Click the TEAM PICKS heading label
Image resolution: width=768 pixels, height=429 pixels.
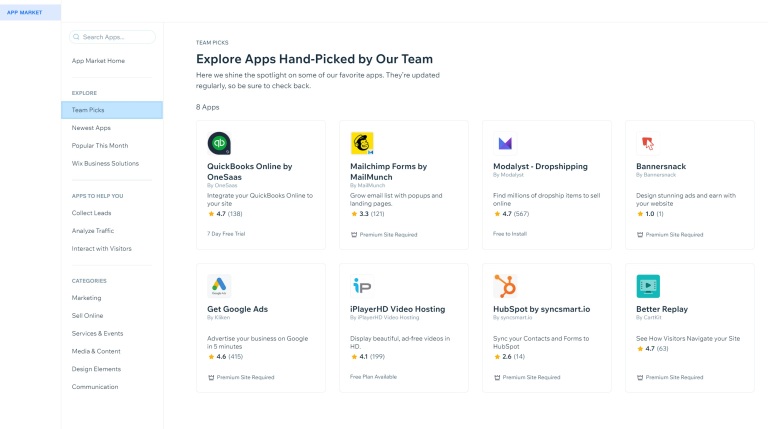[x=212, y=43]
